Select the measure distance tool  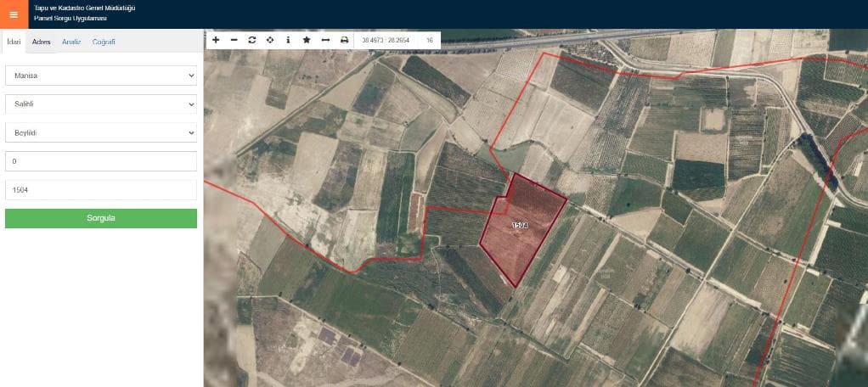tap(325, 40)
